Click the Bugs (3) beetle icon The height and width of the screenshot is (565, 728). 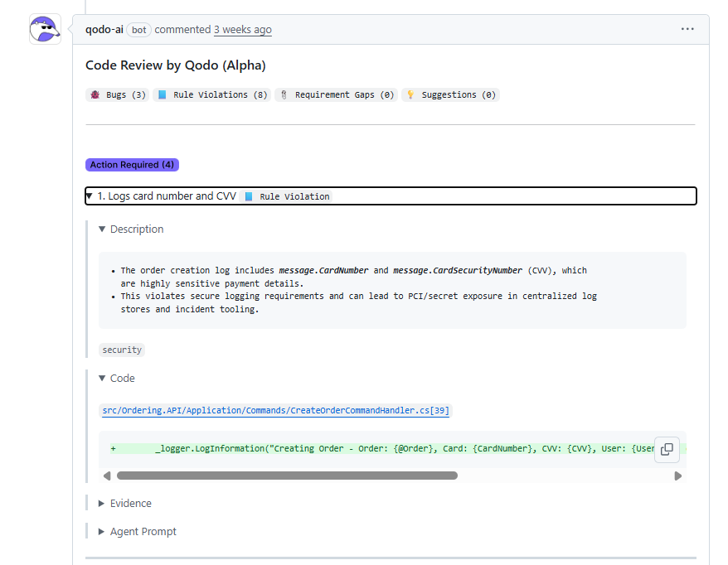click(x=95, y=94)
